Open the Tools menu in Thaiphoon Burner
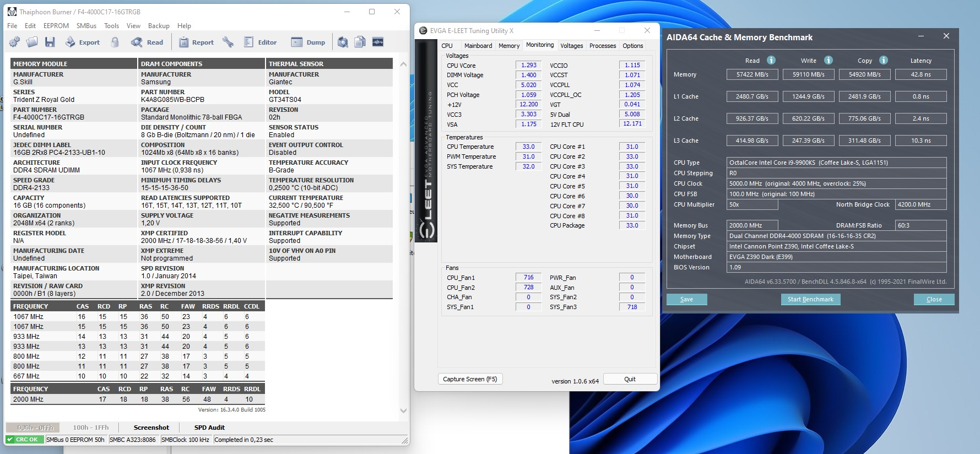This screenshot has height=454, width=980. click(x=112, y=26)
